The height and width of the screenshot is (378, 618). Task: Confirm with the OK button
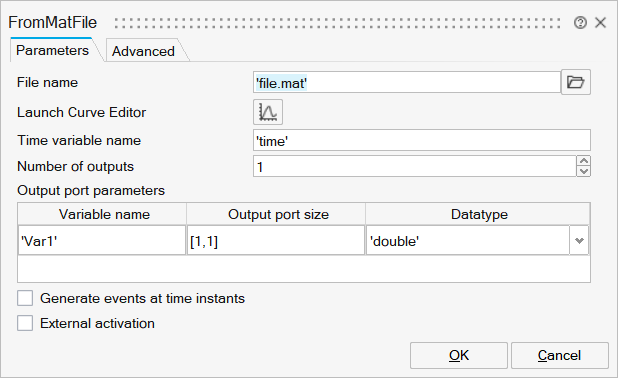pos(459,356)
